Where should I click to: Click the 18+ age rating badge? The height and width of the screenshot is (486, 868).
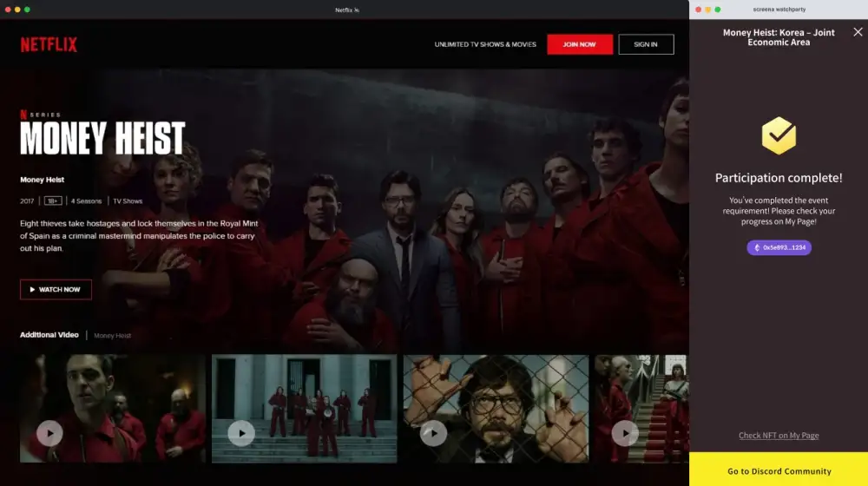pos(54,201)
